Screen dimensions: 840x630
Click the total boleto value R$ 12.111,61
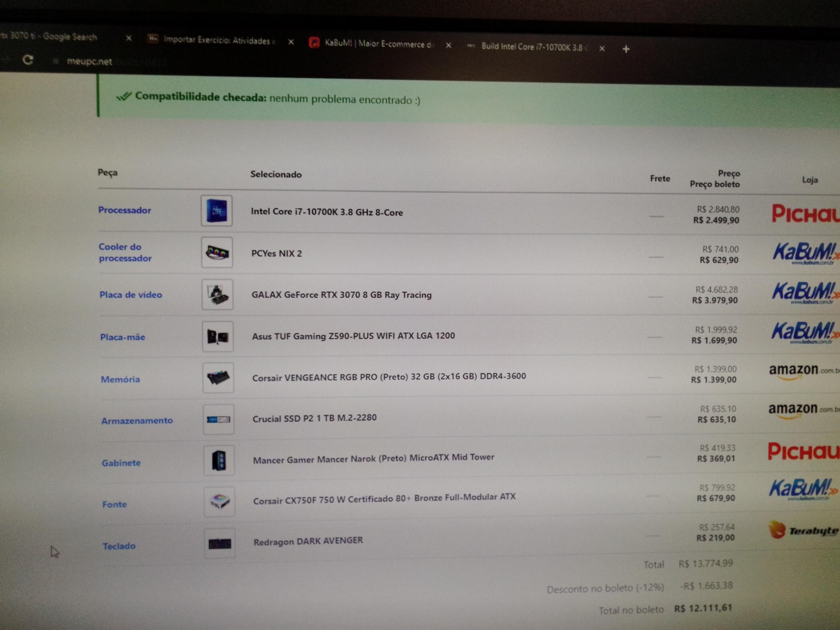[703, 608]
